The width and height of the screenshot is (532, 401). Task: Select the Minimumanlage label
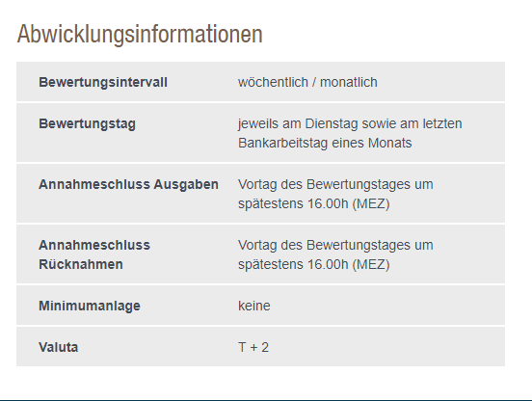click(x=90, y=306)
